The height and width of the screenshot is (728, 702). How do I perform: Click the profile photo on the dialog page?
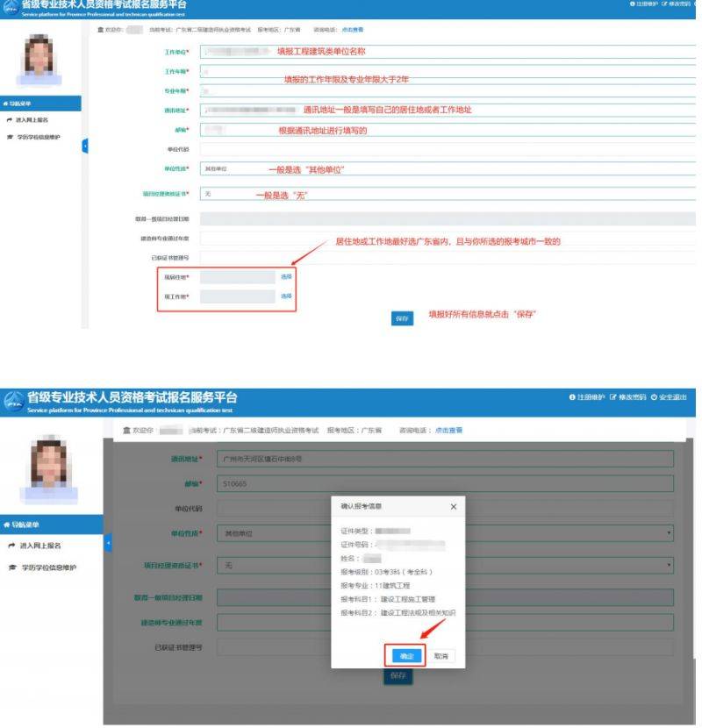(x=48, y=468)
